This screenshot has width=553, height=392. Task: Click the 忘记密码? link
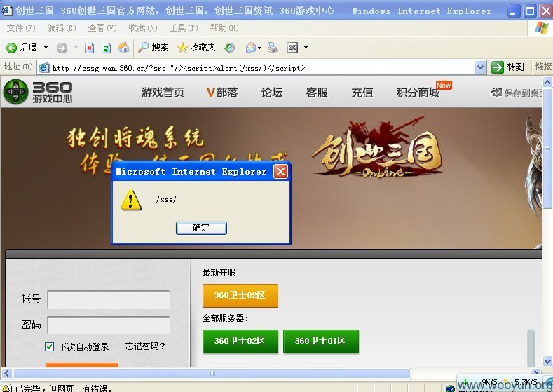pos(145,346)
